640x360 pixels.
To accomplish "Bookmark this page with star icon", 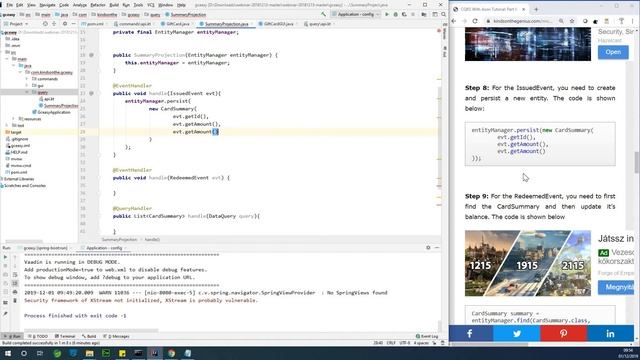I will [x=572, y=21].
